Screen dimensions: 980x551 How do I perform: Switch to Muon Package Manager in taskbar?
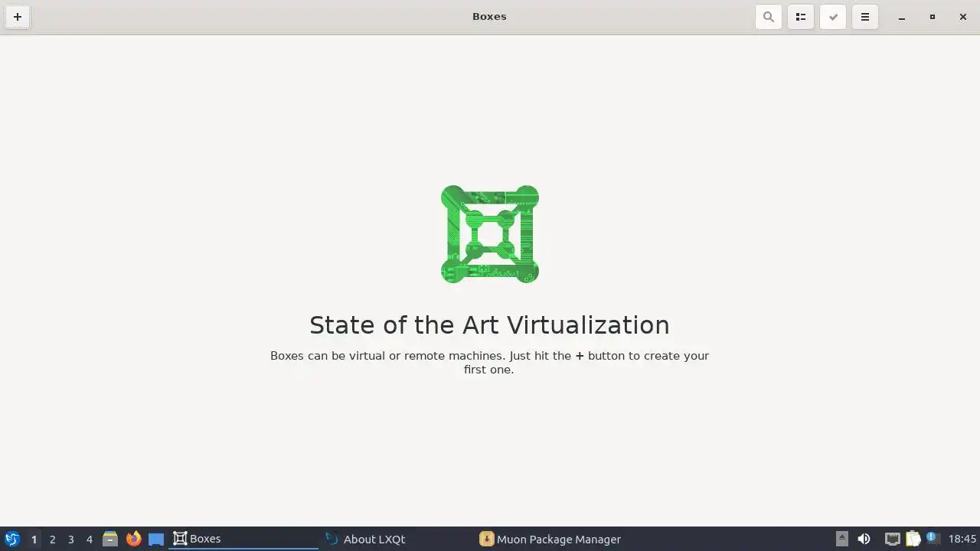[x=551, y=539]
